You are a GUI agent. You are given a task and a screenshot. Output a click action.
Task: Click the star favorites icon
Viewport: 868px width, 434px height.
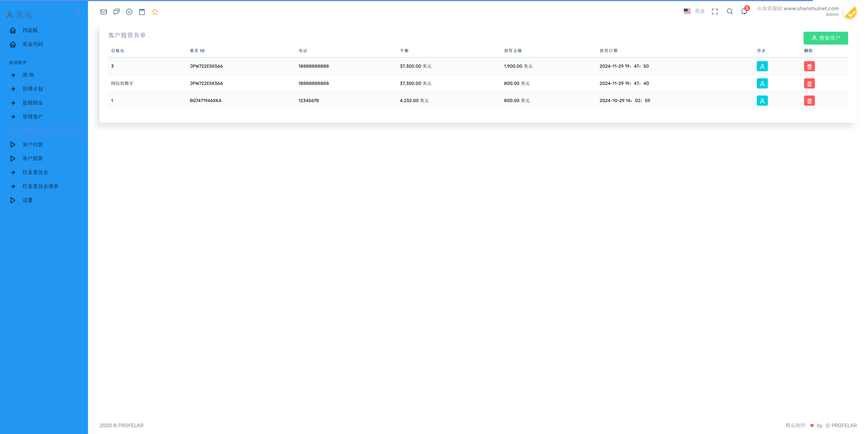155,12
